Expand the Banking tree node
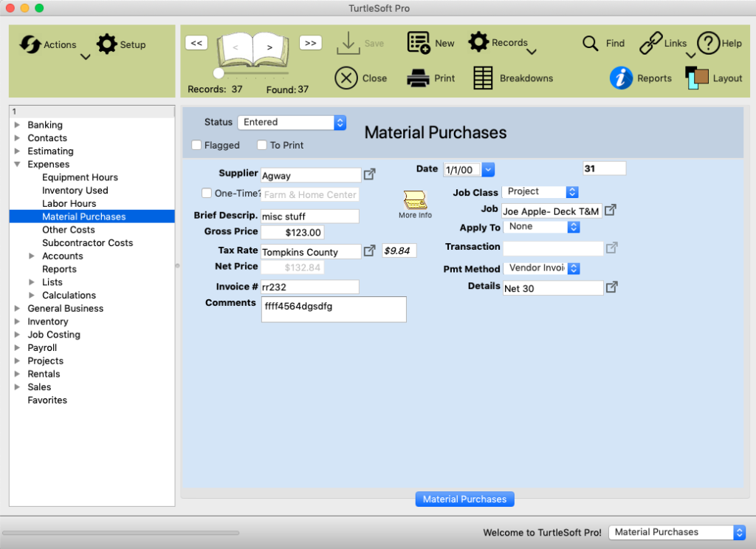Screen dimensions: 756x549 [18, 125]
